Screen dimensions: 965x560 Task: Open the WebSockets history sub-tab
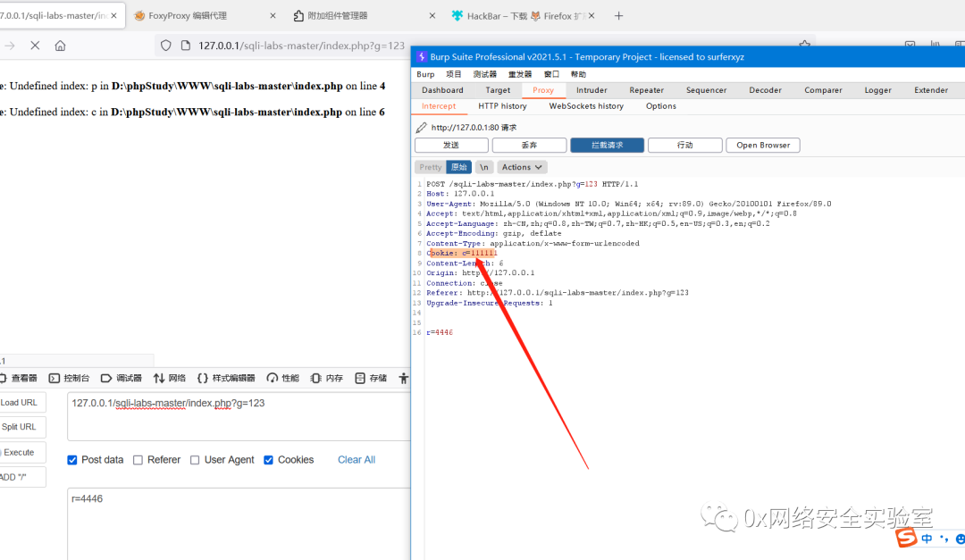pyautogui.click(x=586, y=106)
